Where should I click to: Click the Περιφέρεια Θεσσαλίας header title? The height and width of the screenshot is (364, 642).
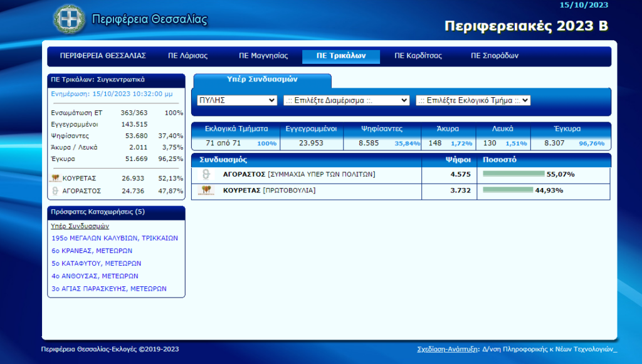[x=149, y=19]
